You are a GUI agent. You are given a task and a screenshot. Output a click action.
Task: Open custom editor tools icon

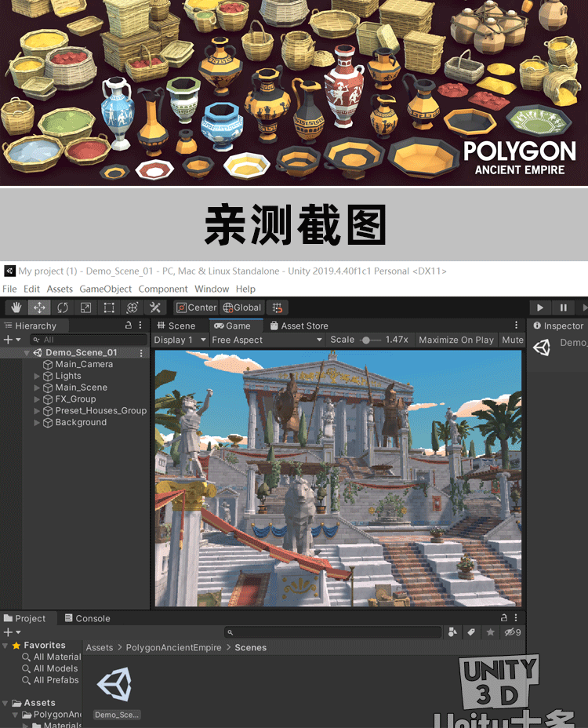pos(155,308)
